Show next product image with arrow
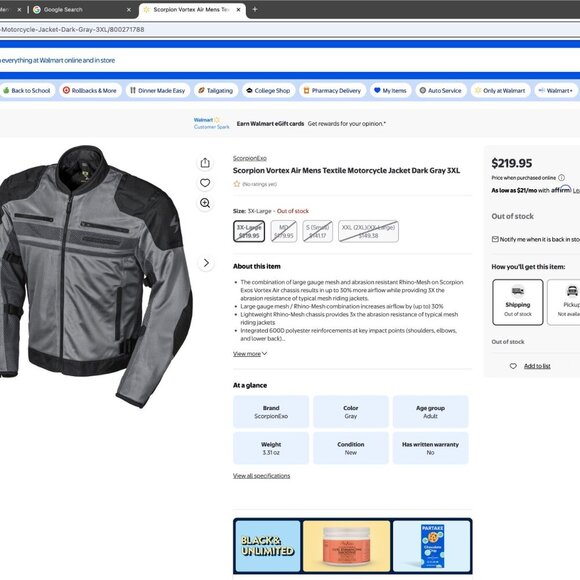Image resolution: width=580 pixels, height=580 pixels. point(206,263)
